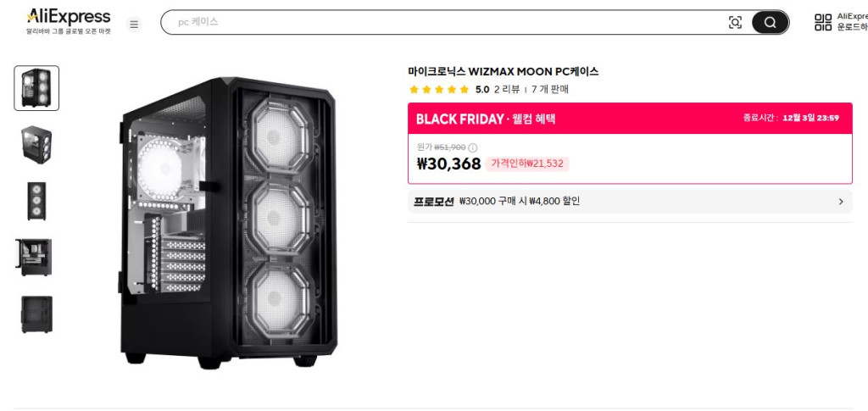Viewport: 868px width, 411px height.
Task: Click the 가격인하 ₩21,532 discount tag
Action: point(527,164)
